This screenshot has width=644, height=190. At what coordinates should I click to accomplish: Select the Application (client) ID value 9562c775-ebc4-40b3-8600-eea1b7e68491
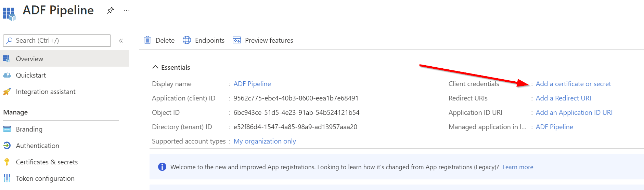[x=296, y=98]
